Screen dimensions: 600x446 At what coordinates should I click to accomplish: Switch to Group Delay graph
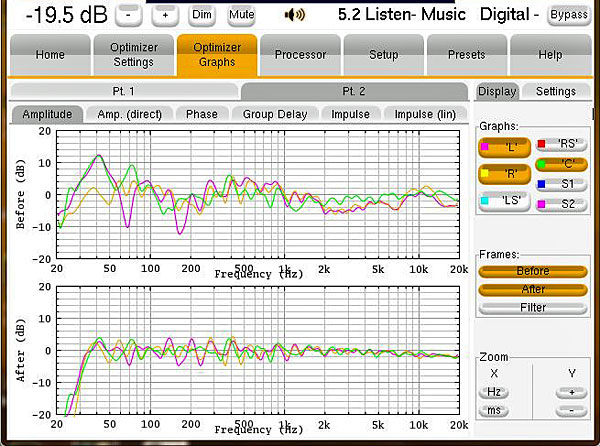[x=274, y=114]
